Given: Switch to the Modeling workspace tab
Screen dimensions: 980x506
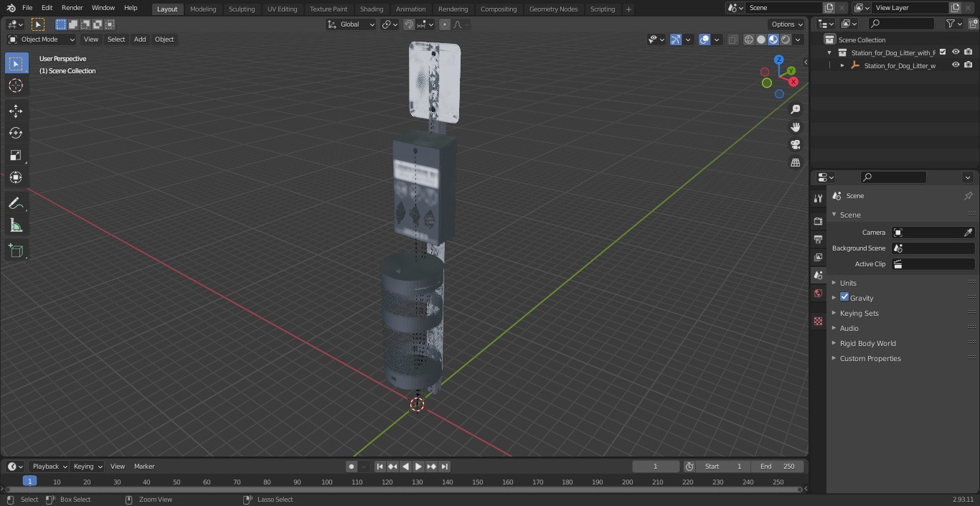Looking at the screenshot, I should coord(203,9).
